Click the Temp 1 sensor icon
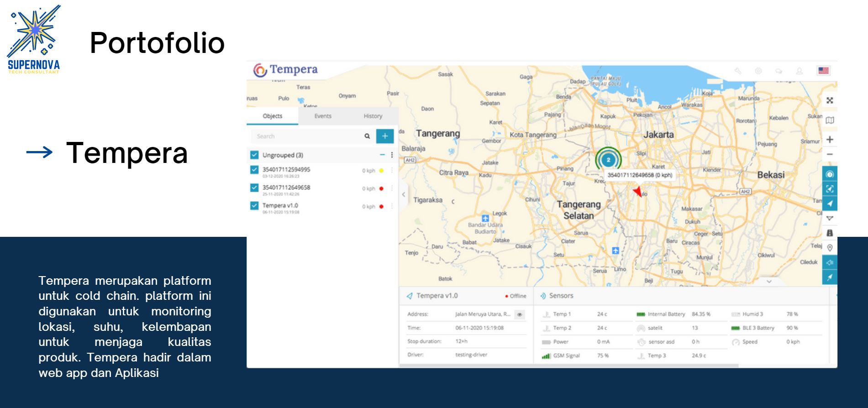868x408 pixels. point(546,314)
